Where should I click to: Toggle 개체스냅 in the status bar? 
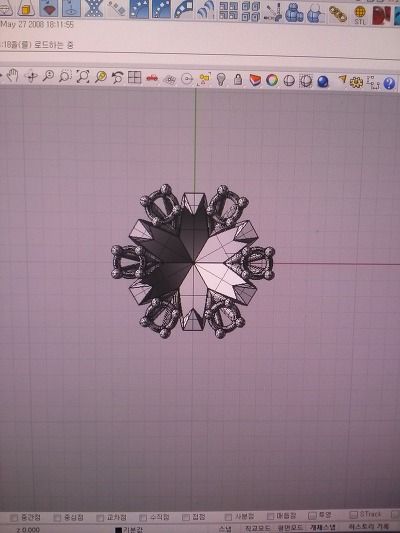click(323, 527)
